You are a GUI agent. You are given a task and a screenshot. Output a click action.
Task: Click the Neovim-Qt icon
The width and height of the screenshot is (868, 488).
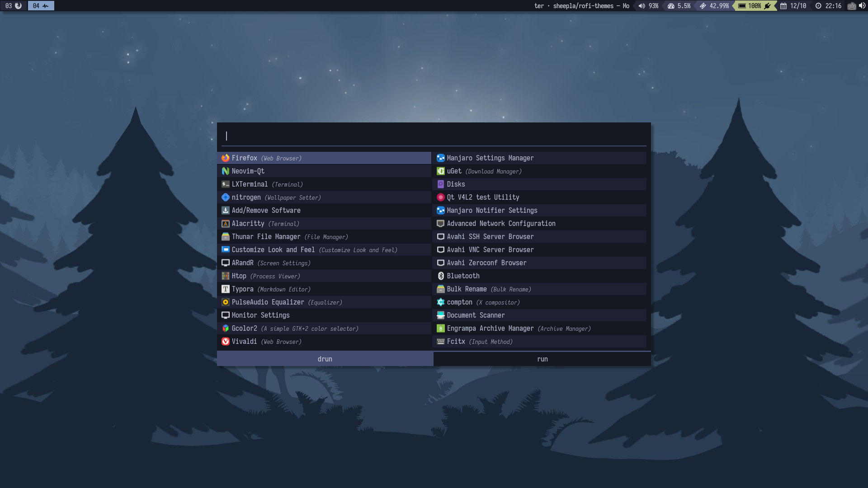225,171
